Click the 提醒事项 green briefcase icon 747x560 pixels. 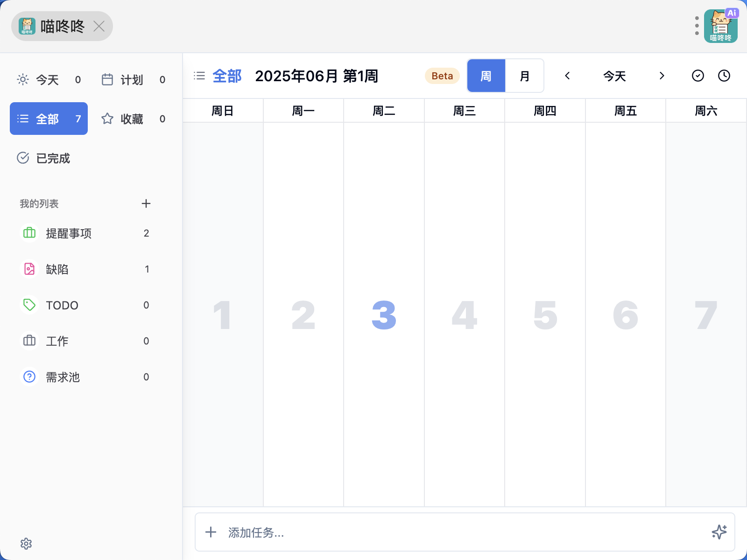29,232
